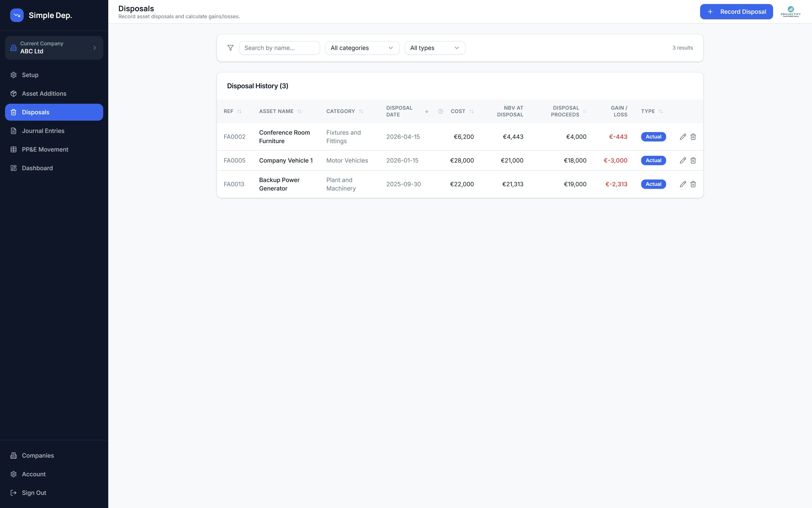Go to Asset Additions
The width and height of the screenshot is (812, 508).
pyautogui.click(x=54, y=93)
